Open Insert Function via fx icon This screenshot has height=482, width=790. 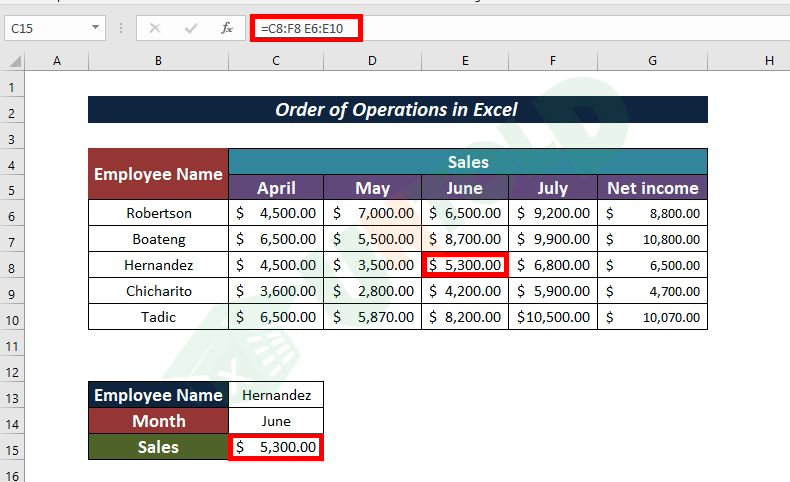(227, 29)
